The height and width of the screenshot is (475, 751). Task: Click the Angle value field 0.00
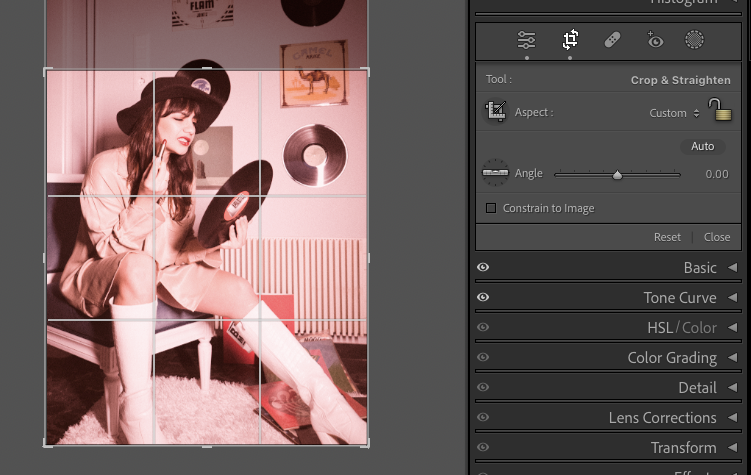[716, 174]
